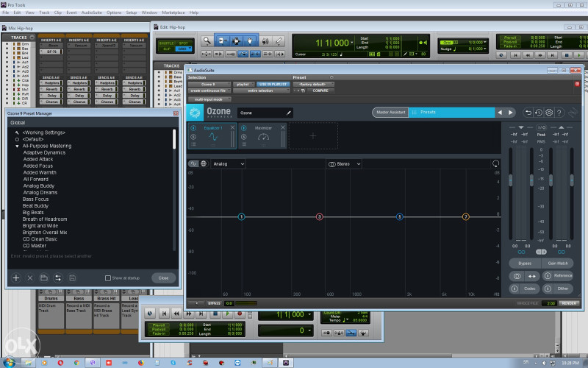Toggle input gain link icon

tap(521, 252)
